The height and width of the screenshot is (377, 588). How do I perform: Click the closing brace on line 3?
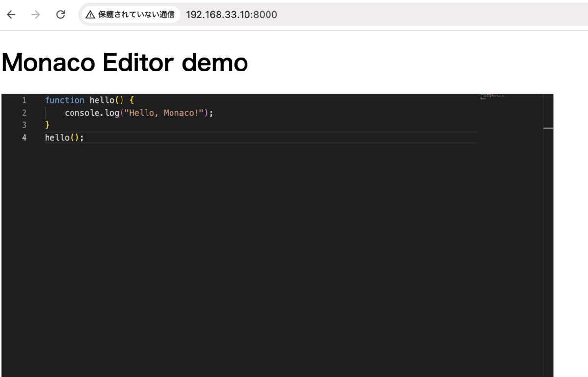47,125
